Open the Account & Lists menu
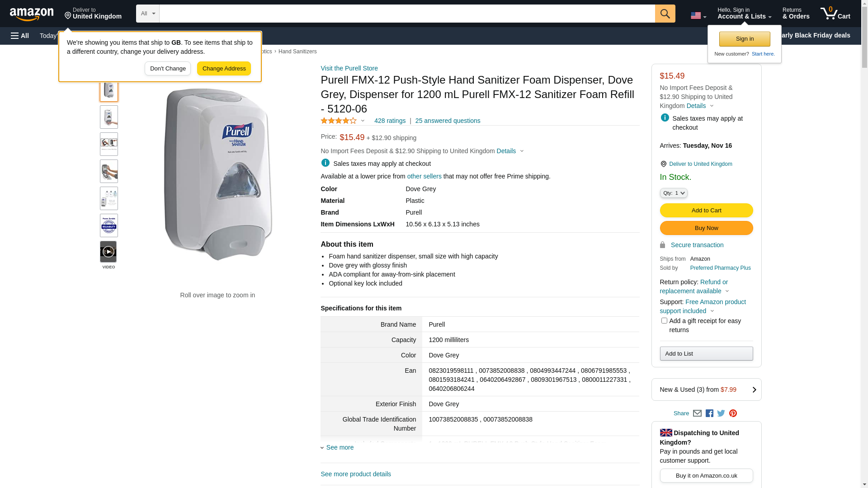Viewport: 868px width, 488px height. click(744, 14)
